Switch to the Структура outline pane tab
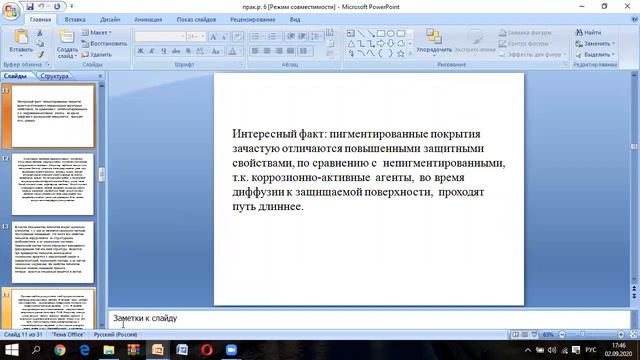The image size is (640, 360). 54,76
